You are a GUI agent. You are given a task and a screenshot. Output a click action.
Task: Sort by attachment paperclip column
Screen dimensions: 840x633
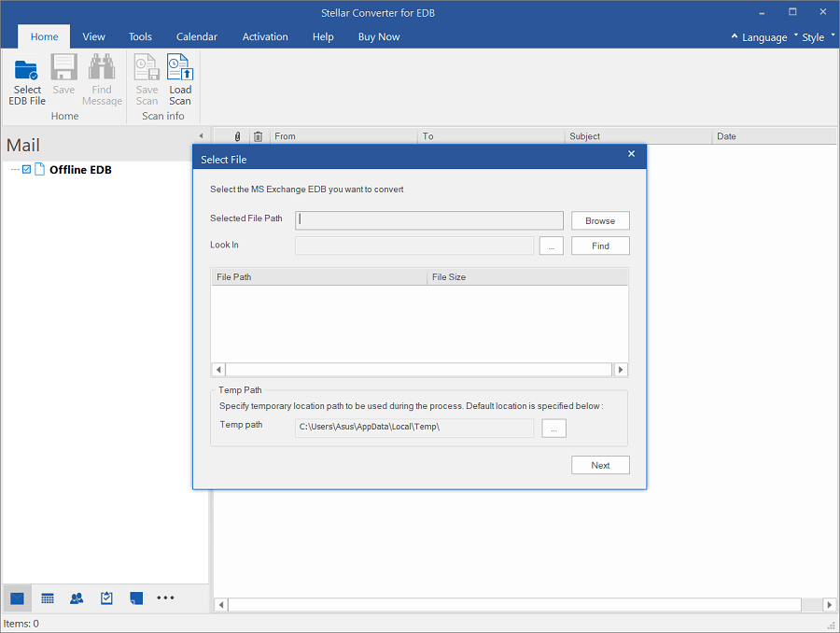coord(237,136)
